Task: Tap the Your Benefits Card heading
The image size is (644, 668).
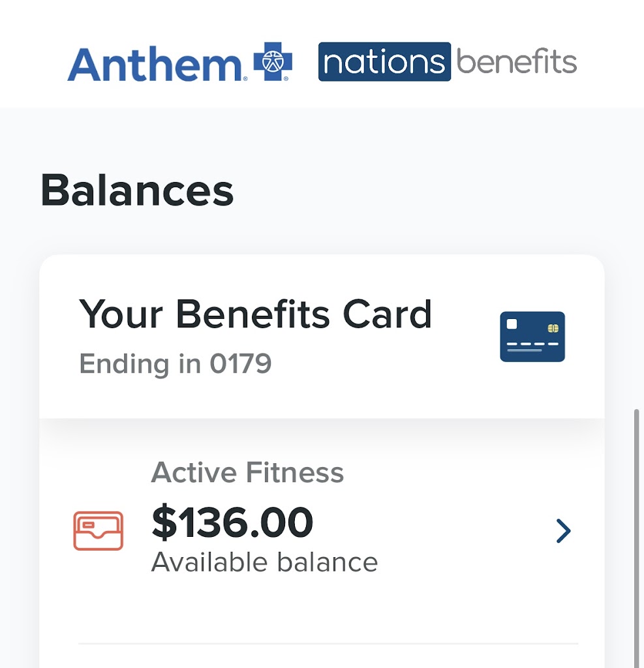Action: click(x=255, y=314)
